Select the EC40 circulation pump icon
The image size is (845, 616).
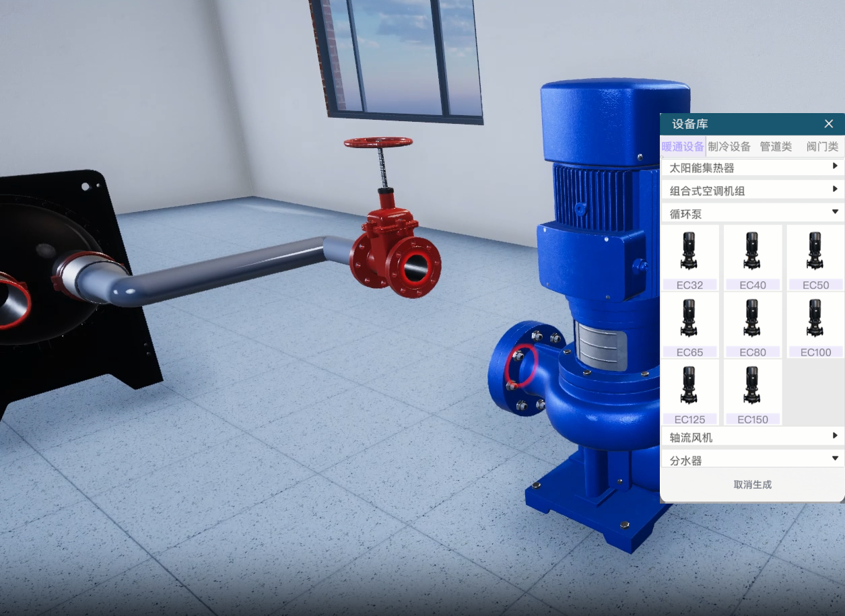(752, 251)
